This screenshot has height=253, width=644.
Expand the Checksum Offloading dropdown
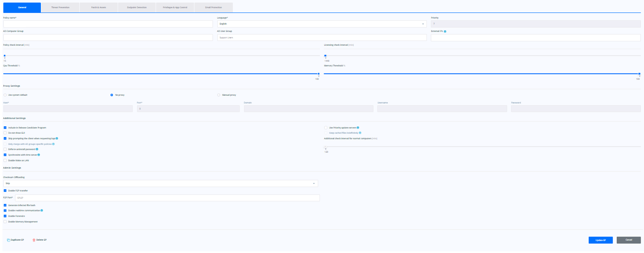pos(161,183)
